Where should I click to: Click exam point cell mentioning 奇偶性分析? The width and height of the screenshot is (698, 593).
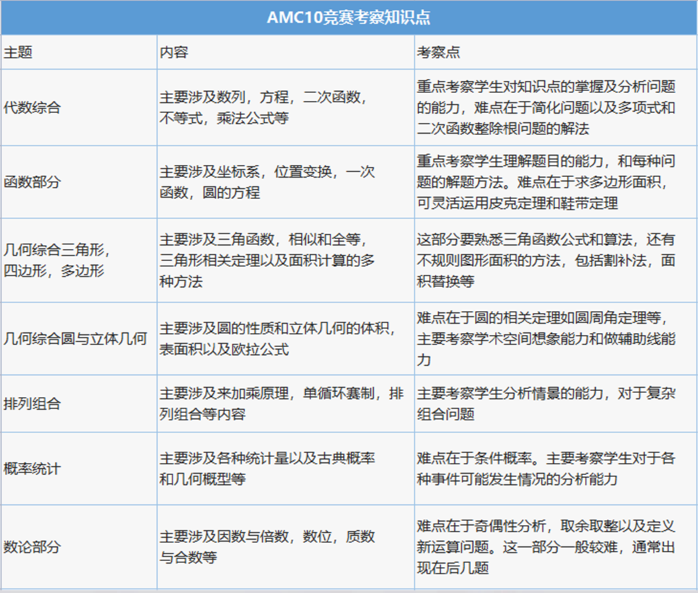[556, 547]
